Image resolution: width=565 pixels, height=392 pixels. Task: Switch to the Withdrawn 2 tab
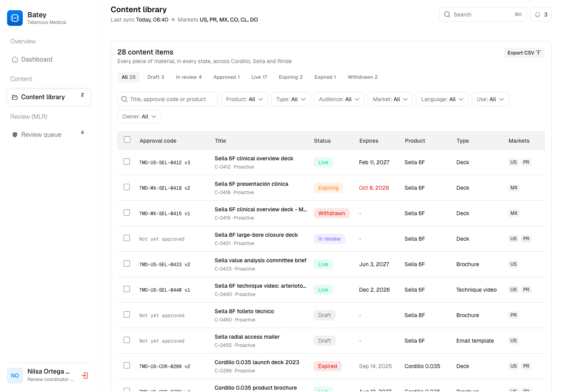(x=363, y=77)
